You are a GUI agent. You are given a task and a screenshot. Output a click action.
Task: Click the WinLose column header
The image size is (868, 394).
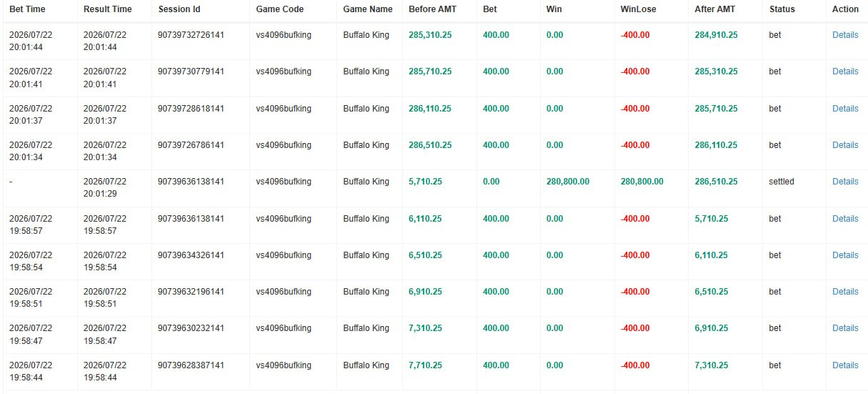[x=639, y=9]
